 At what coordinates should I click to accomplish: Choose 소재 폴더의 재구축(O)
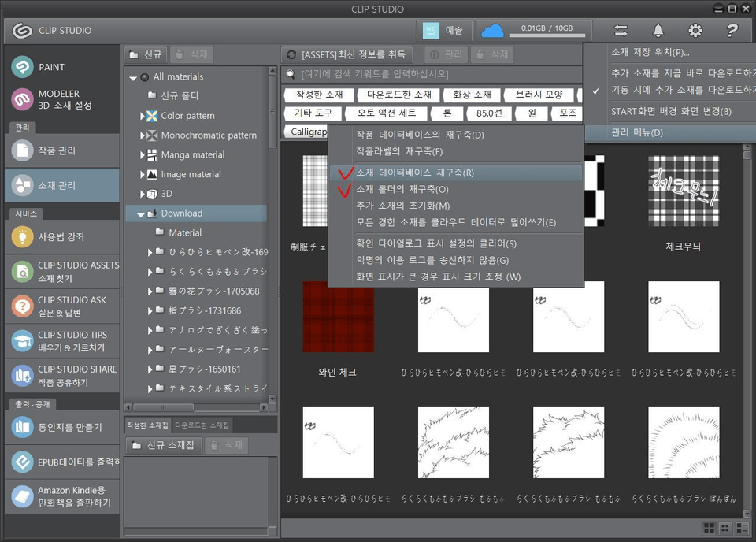click(x=456, y=189)
